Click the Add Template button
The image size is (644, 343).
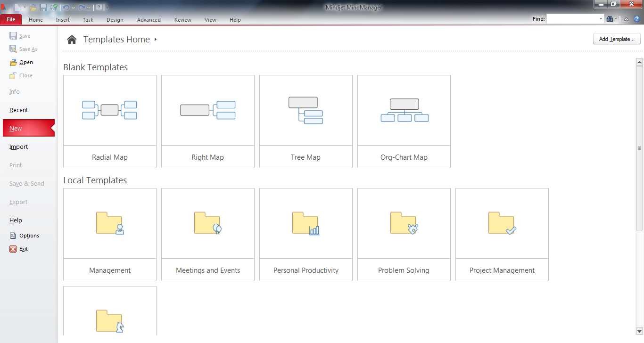[617, 39]
